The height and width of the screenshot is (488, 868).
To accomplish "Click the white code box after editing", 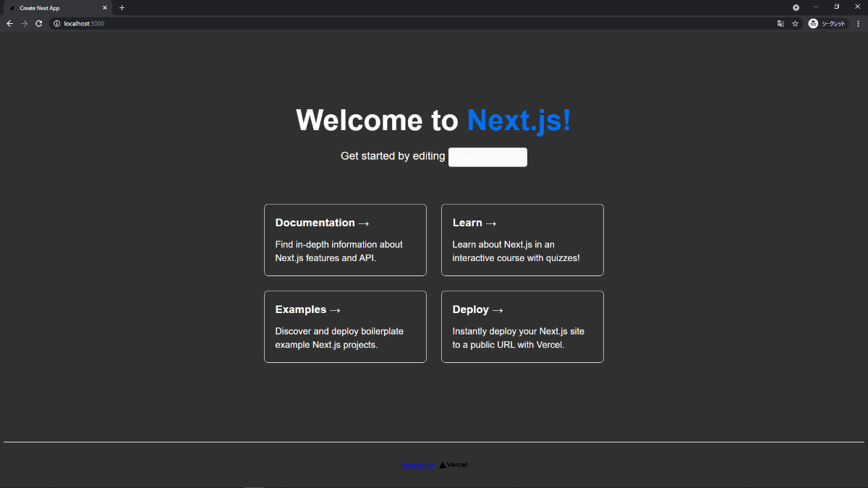I will (x=488, y=157).
